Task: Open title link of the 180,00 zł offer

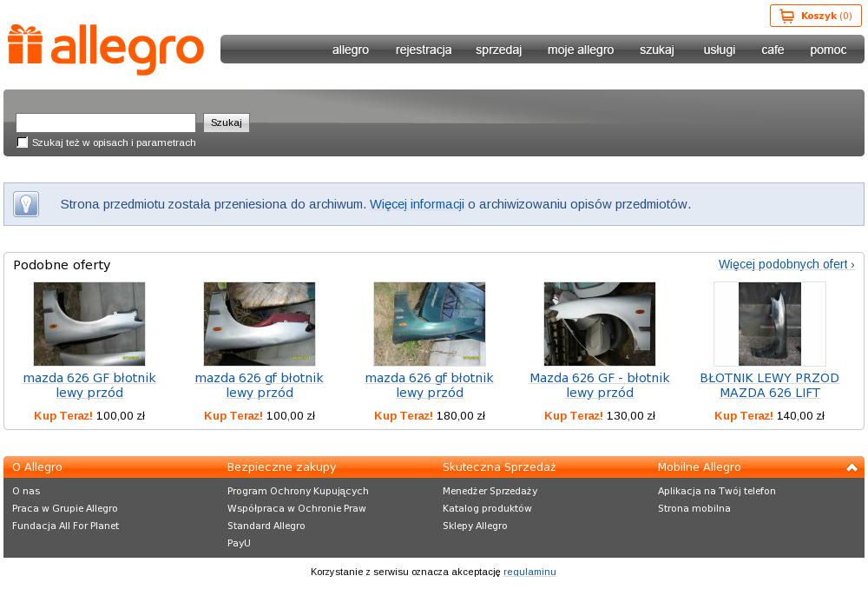Action: pos(429,385)
